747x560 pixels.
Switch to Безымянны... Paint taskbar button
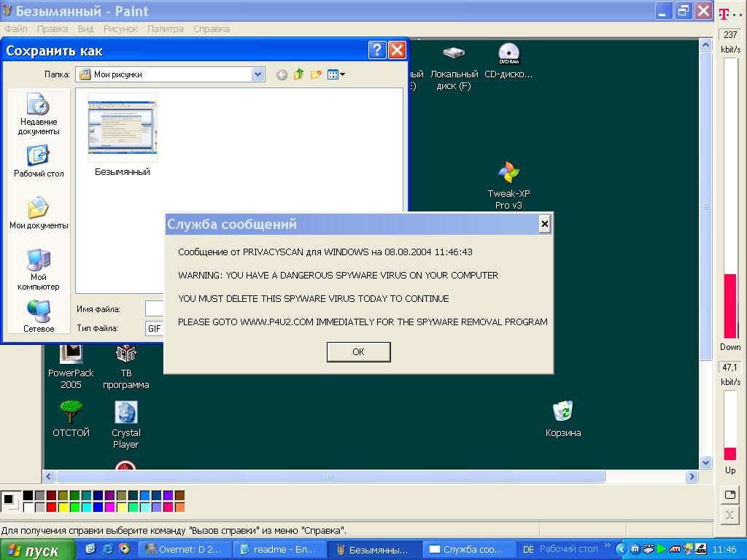(374, 550)
